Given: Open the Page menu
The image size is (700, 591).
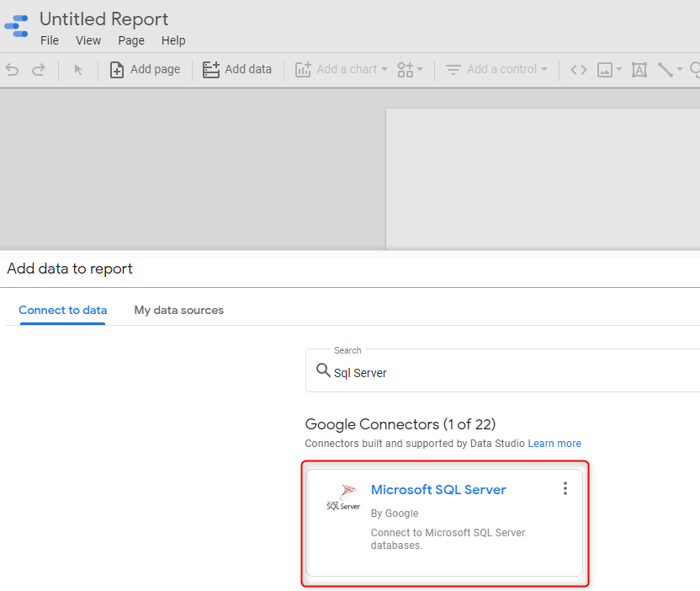Looking at the screenshot, I should pyautogui.click(x=131, y=40).
